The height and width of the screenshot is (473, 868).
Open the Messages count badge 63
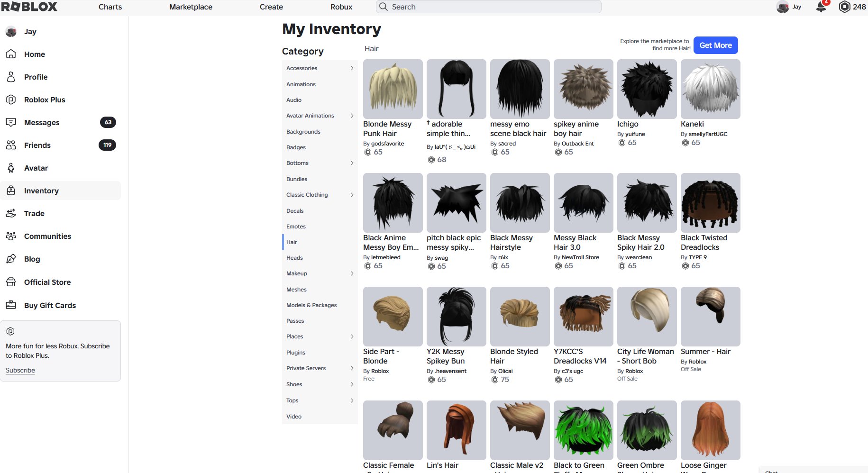tap(108, 122)
